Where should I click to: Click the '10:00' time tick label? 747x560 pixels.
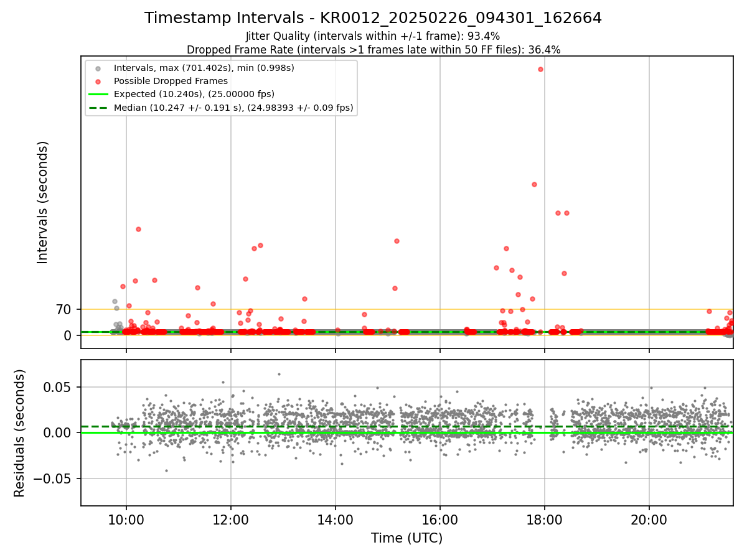pyautogui.click(x=126, y=519)
